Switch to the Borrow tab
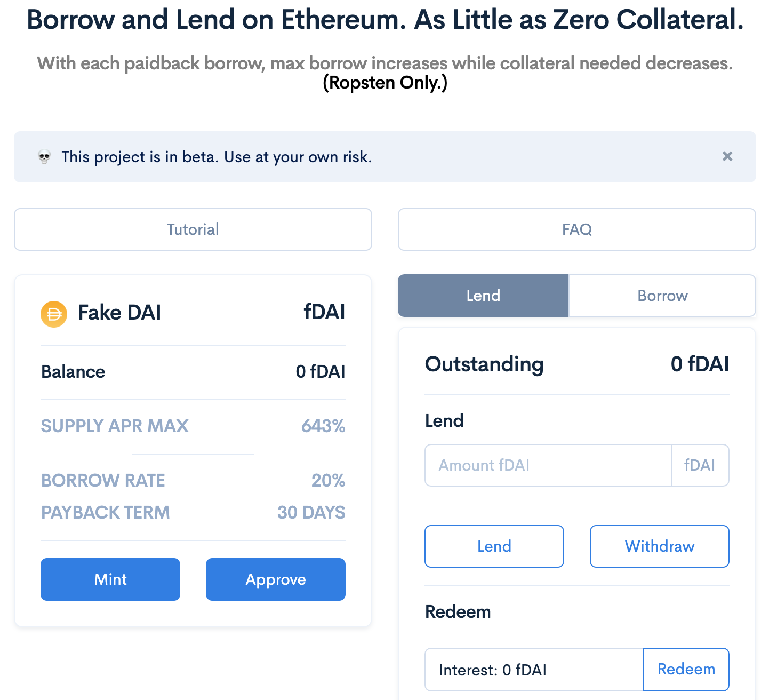This screenshot has width=769, height=700. [662, 296]
